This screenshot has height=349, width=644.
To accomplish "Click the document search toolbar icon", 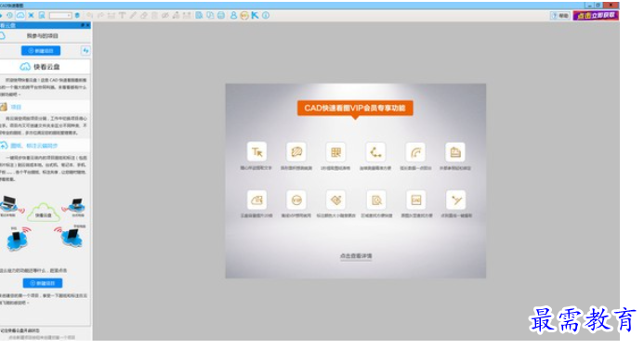I will coord(199,15).
